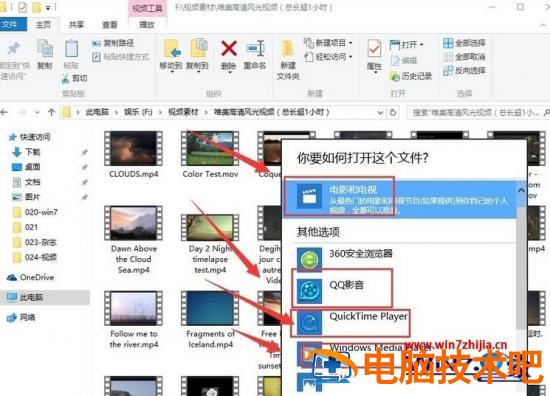This screenshot has height=396, width=550.
Task: Click the Cut scissors icon
Action: tap(65, 78)
